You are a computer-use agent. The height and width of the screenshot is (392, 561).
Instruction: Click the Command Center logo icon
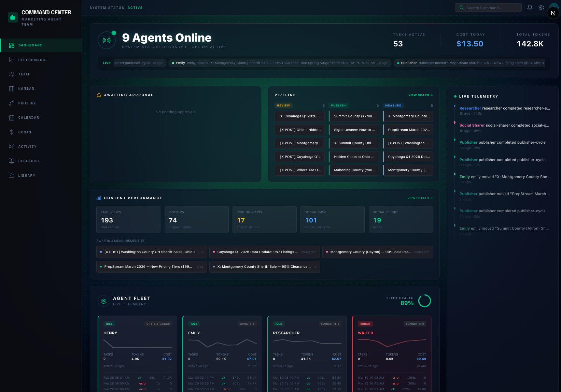(13, 17)
